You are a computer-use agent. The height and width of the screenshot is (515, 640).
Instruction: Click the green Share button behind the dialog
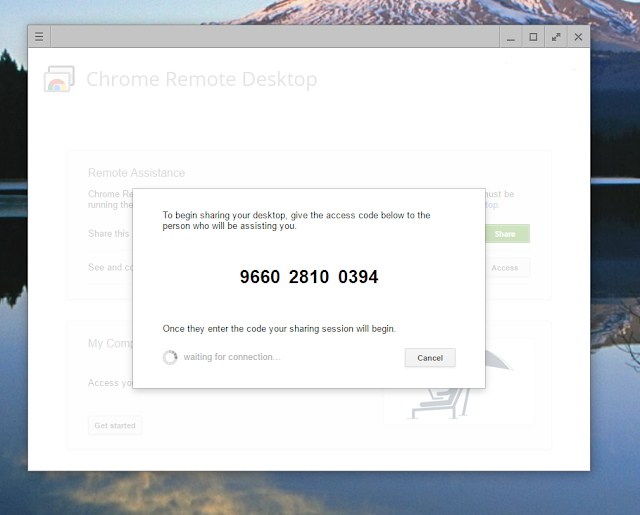[507, 234]
